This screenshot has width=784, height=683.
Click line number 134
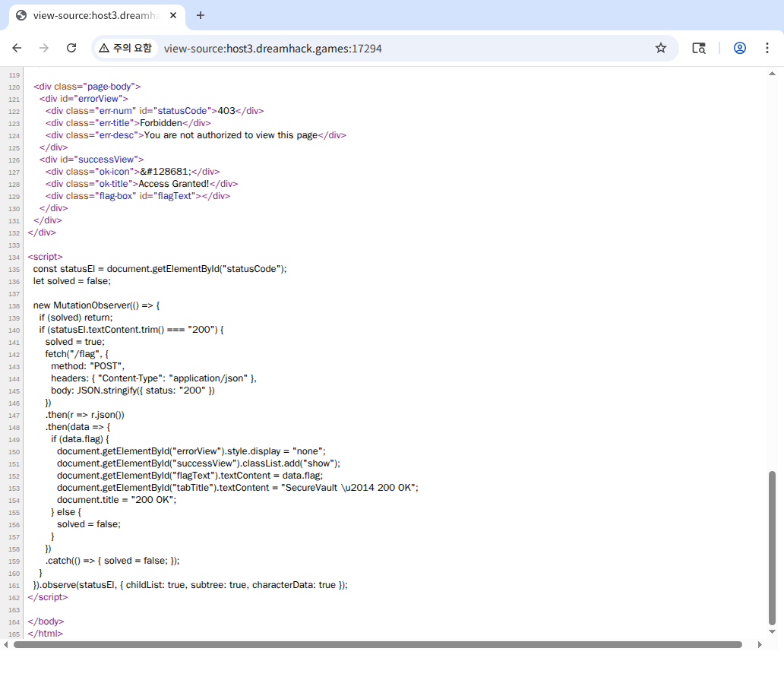(x=14, y=257)
